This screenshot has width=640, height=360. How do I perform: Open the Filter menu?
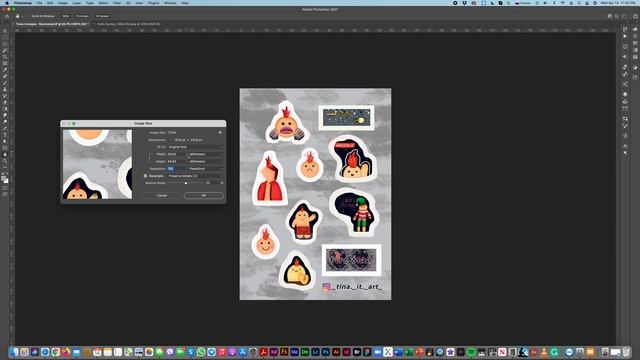click(117, 3)
